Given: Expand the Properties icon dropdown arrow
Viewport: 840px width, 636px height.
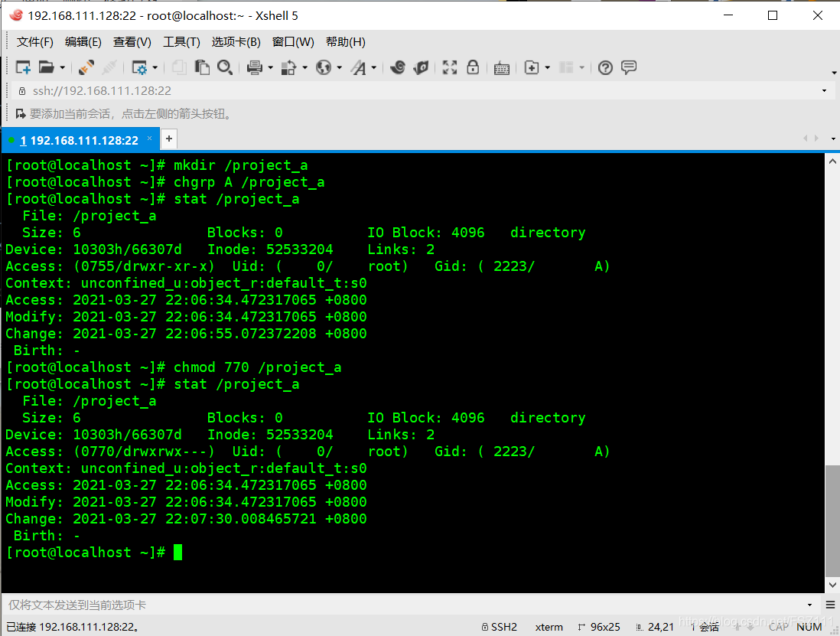Looking at the screenshot, I should pos(155,67).
